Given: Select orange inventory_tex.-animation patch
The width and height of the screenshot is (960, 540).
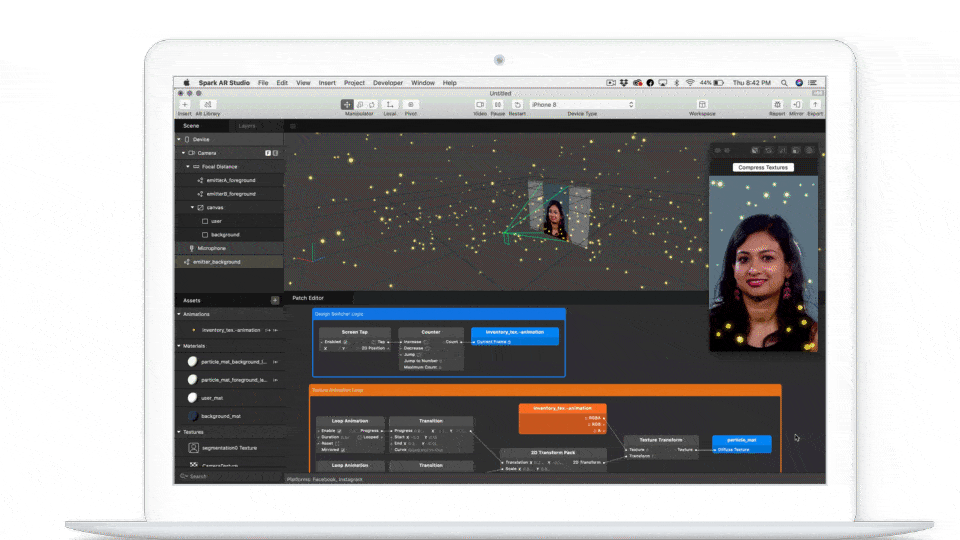Looking at the screenshot, I should pos(563,418).
